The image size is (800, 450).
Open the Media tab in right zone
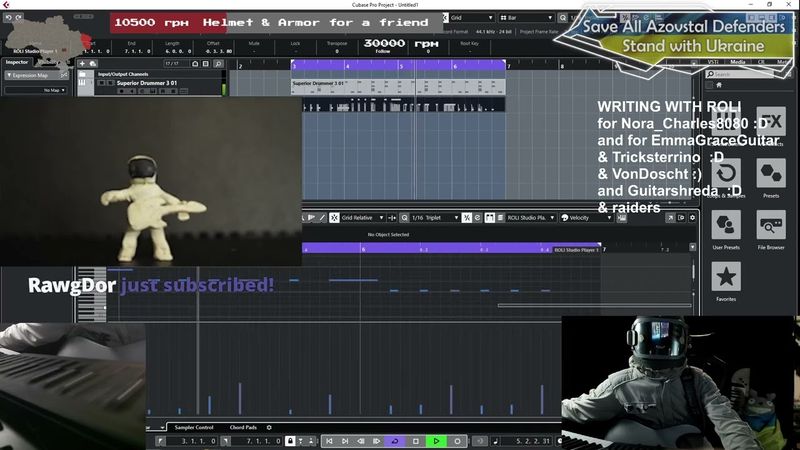738,62
